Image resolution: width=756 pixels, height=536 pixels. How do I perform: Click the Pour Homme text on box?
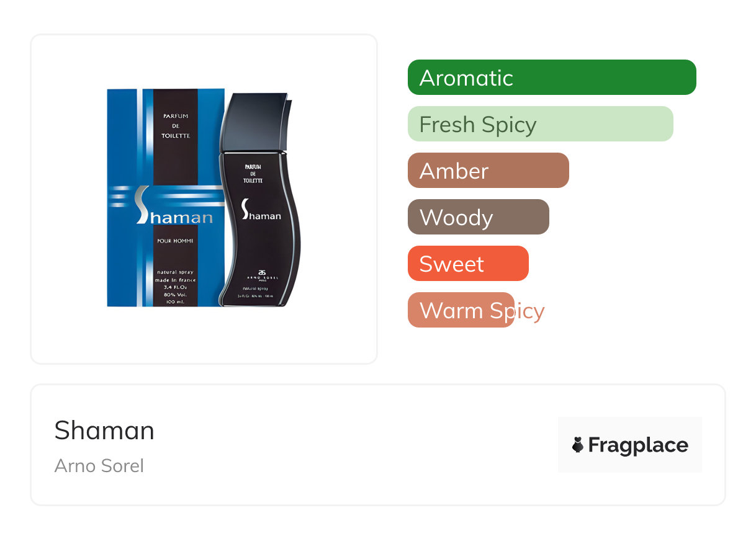tap(175, 241)
